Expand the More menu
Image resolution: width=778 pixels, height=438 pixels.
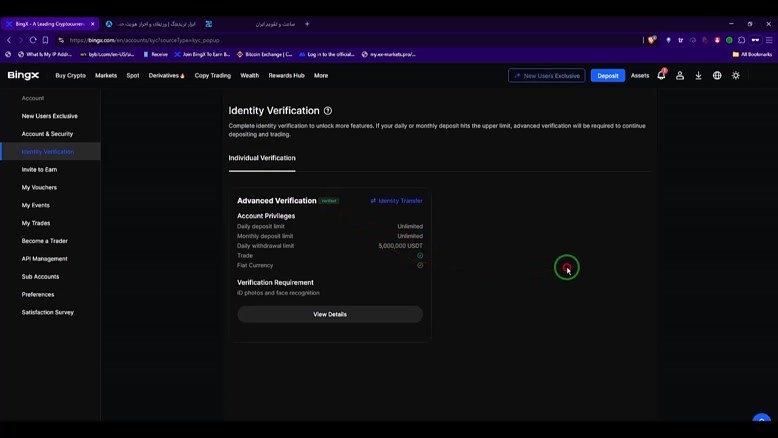[321, 76]
